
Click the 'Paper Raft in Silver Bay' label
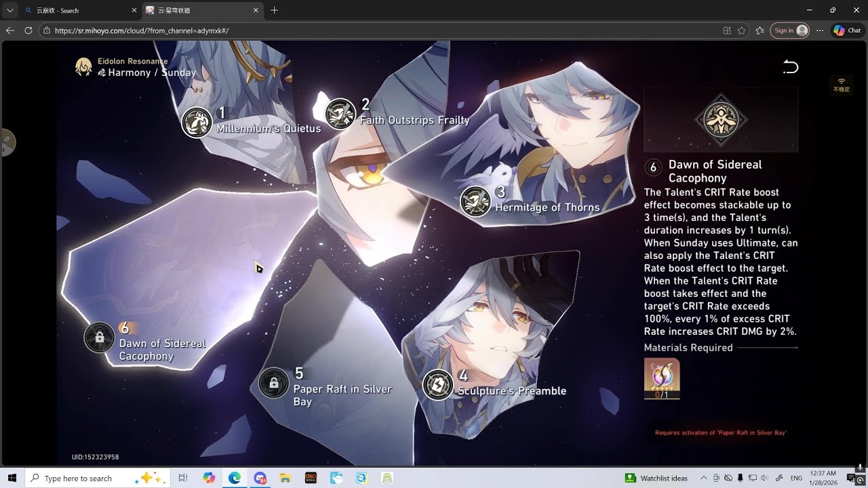(x=342, y=395)
